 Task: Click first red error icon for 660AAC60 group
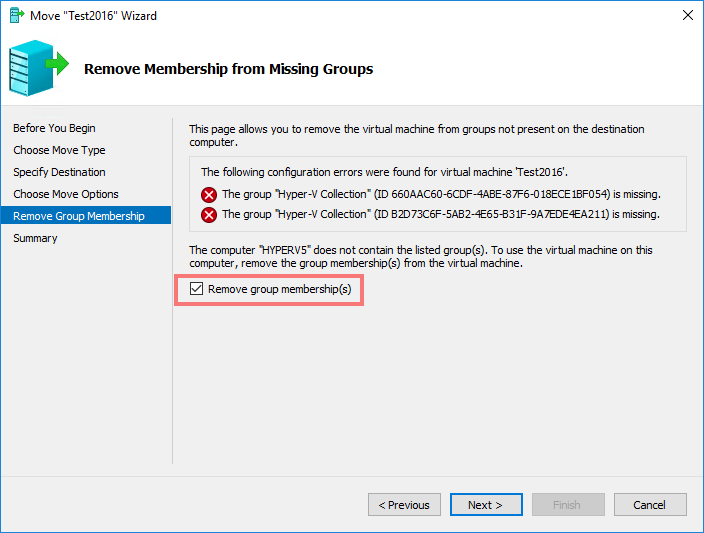coord(209,195)
